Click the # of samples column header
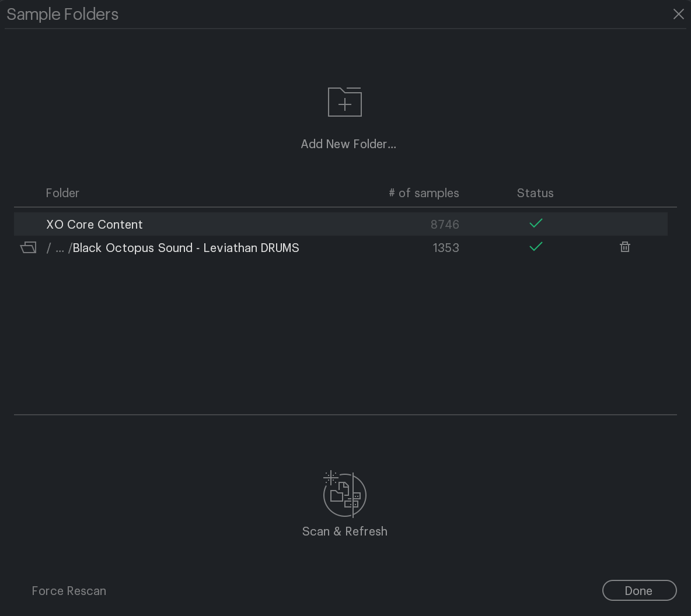Image resolution: width=691 pixels, height=616 pixels. click(x=424, y=193)
